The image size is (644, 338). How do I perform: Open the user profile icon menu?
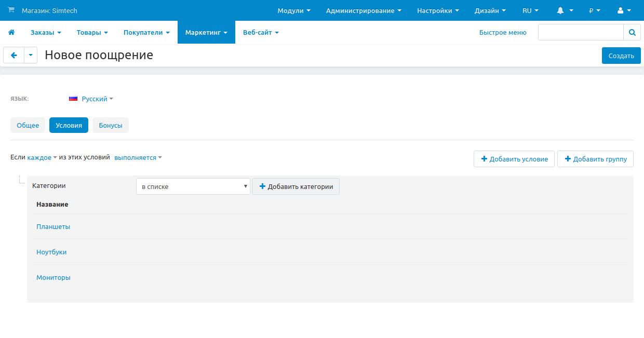click(624, 10)
